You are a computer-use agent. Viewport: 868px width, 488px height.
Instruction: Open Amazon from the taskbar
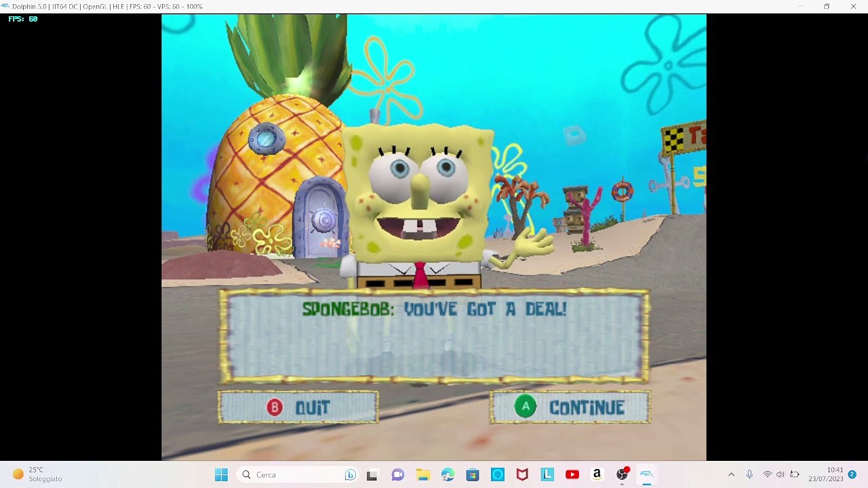tap(597, 474)
